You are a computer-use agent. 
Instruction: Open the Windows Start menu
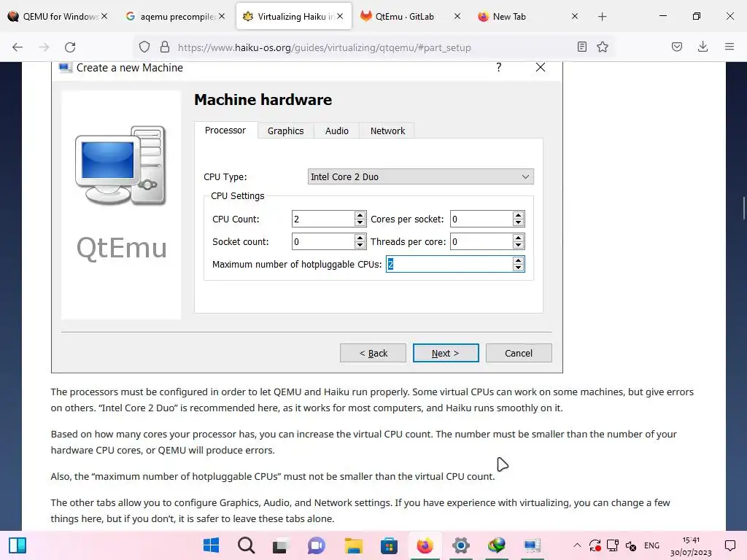tap(211, 545)
